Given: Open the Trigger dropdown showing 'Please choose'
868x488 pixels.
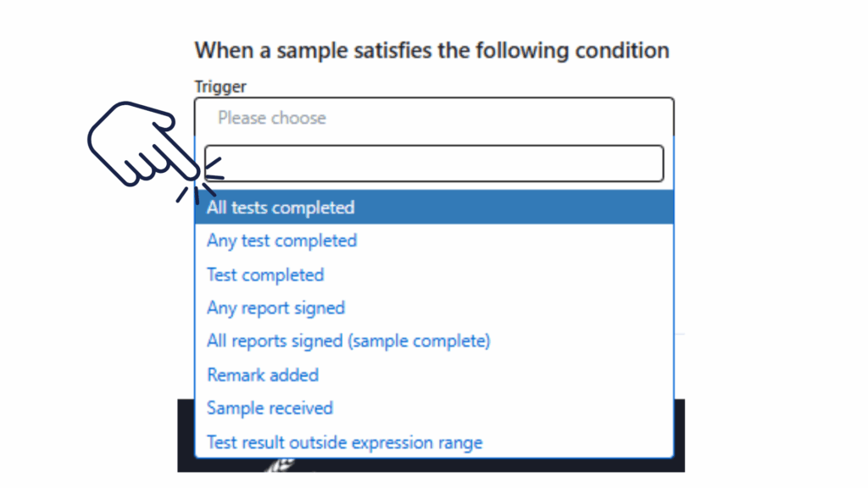Looking at the screenshot, I should click(434, 118).
